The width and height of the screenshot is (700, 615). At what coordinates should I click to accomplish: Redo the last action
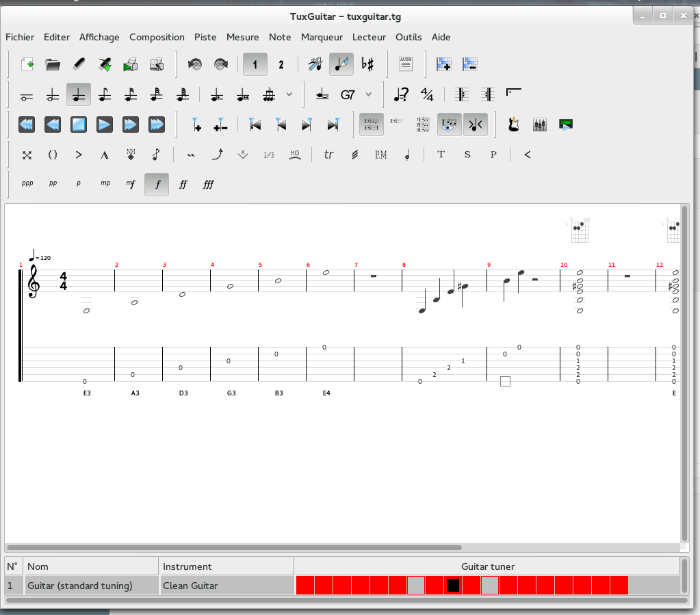[x=220, y=64]
